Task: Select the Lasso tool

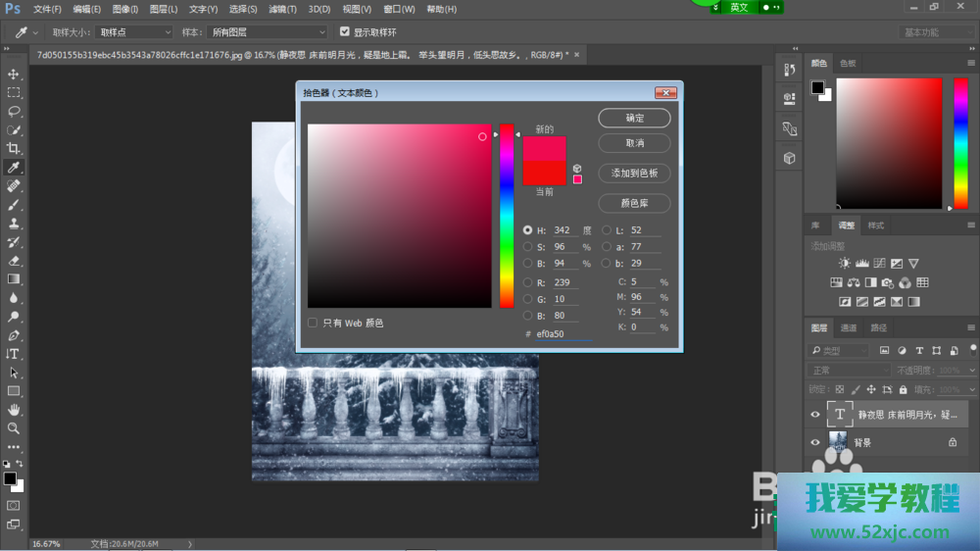Action: pos(14,112)
